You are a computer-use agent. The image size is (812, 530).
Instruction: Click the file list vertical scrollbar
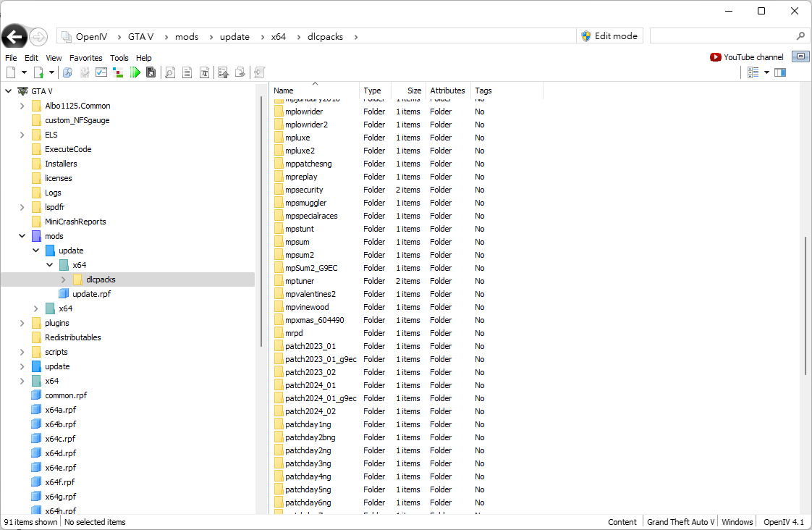tap(805, 306)
